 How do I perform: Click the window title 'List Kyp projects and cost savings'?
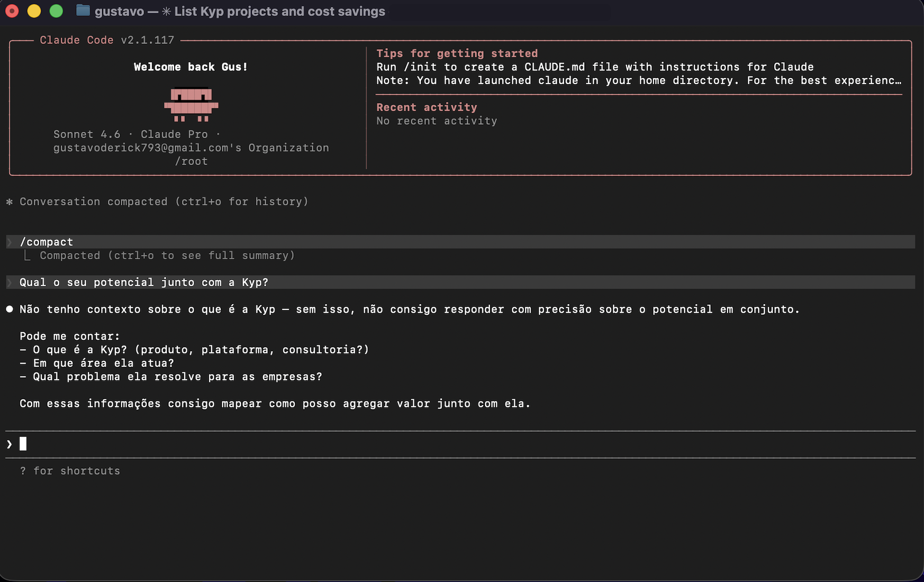279,11
